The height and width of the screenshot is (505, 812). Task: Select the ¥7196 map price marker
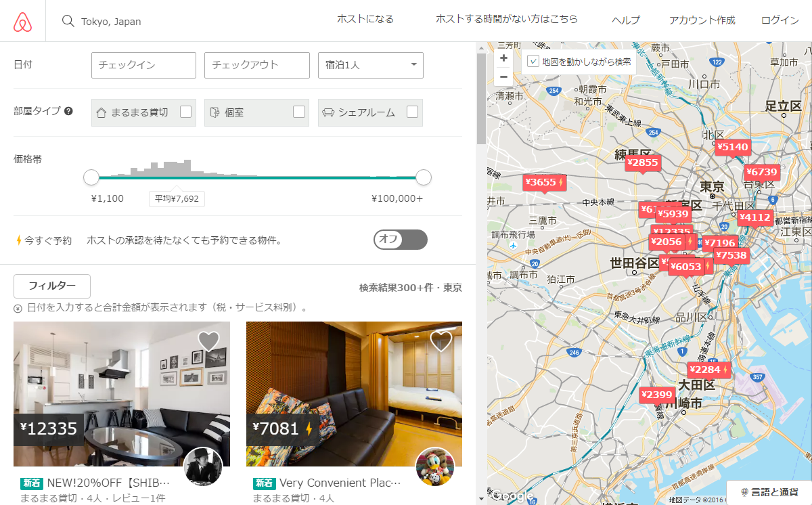(719, 243)
